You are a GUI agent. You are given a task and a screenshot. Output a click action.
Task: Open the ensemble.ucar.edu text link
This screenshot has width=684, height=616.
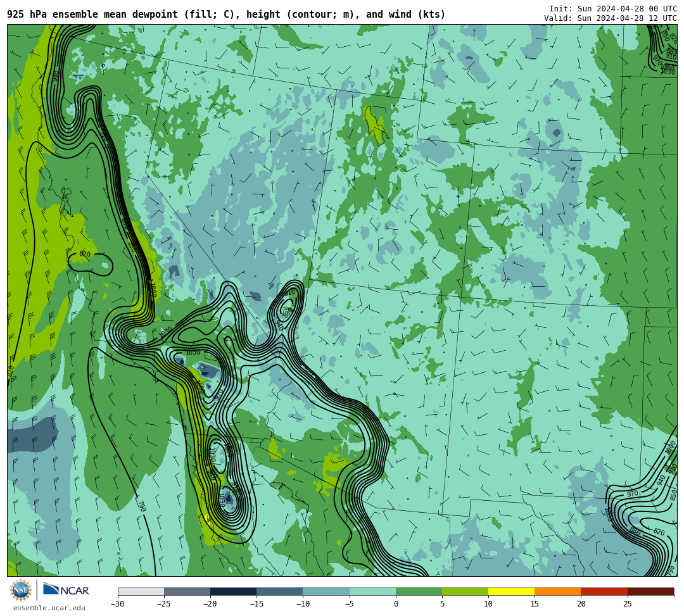pos(49,608)
